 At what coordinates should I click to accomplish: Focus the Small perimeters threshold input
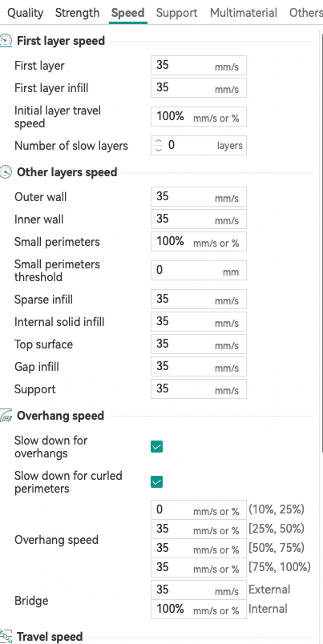point(199,270)
